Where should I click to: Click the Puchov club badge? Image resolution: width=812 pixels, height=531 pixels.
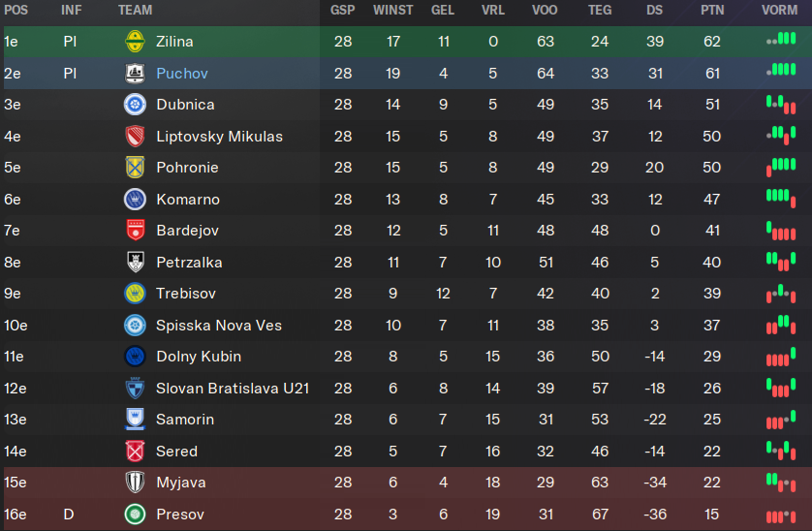(135, 73)
